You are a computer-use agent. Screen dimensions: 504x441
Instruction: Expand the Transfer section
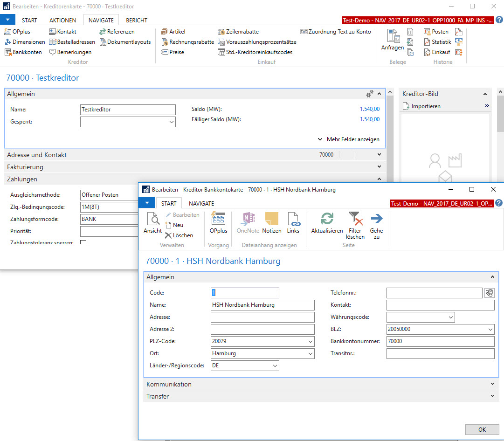tap(320, 396)
